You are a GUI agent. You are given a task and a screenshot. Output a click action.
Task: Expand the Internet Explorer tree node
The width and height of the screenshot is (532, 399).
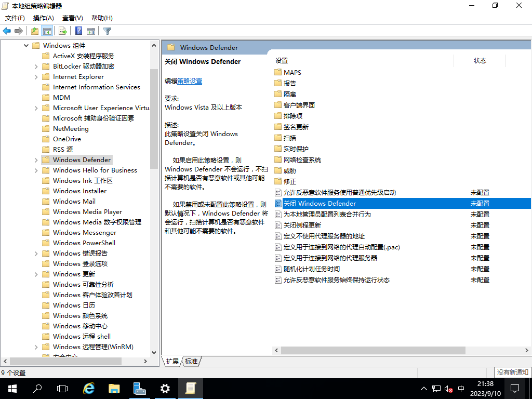(36, 77)
